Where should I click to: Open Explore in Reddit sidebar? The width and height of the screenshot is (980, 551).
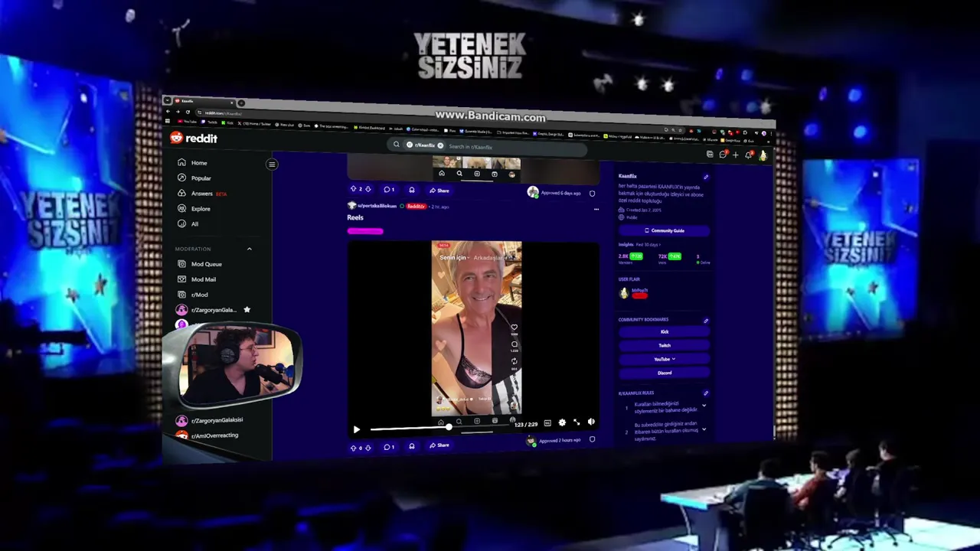[194, 208]
